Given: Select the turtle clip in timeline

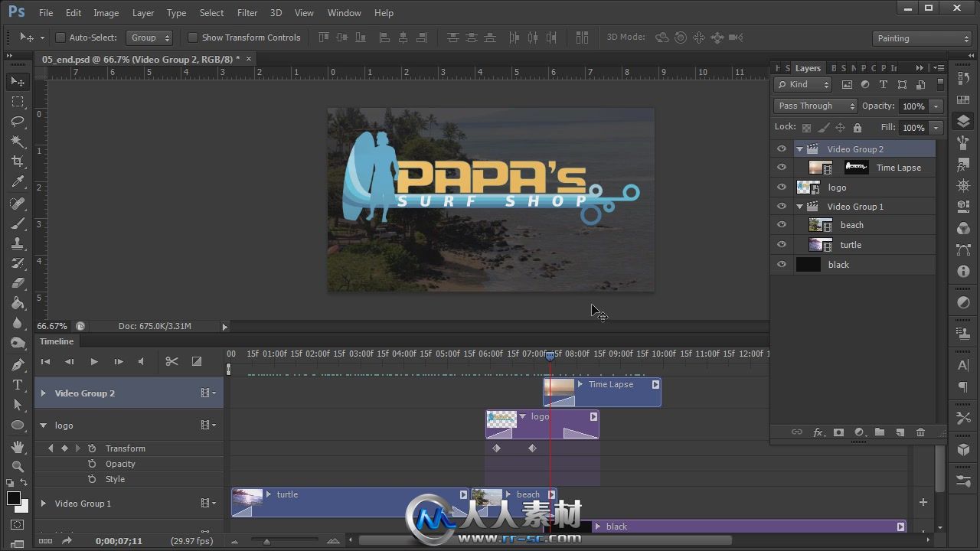Looking at the screenshot, I should click(x=350, y=502).
